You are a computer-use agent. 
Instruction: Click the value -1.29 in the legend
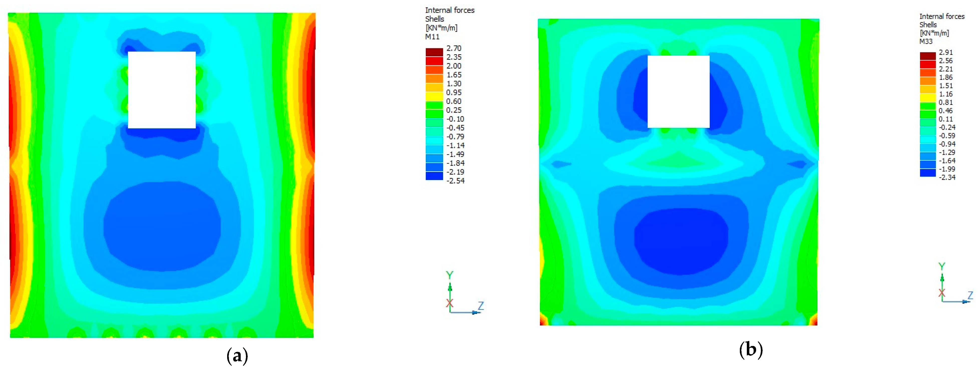(x=947, y=152)
